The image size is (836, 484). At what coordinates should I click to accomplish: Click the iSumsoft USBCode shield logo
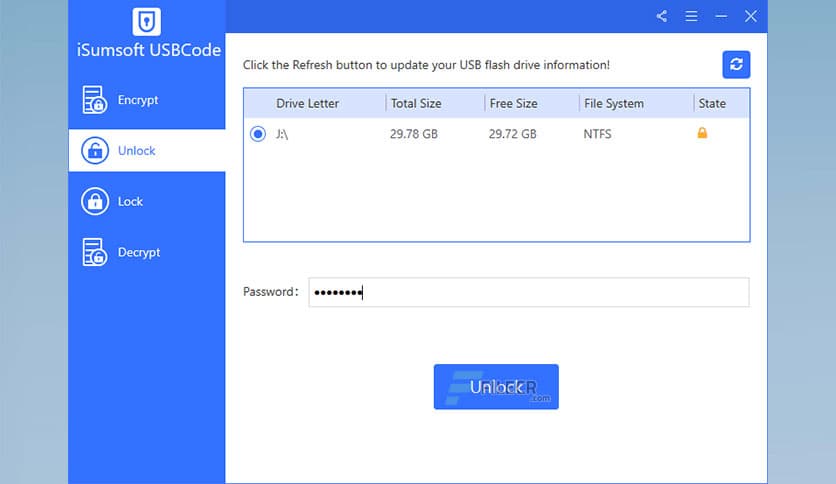click(147, 21)
